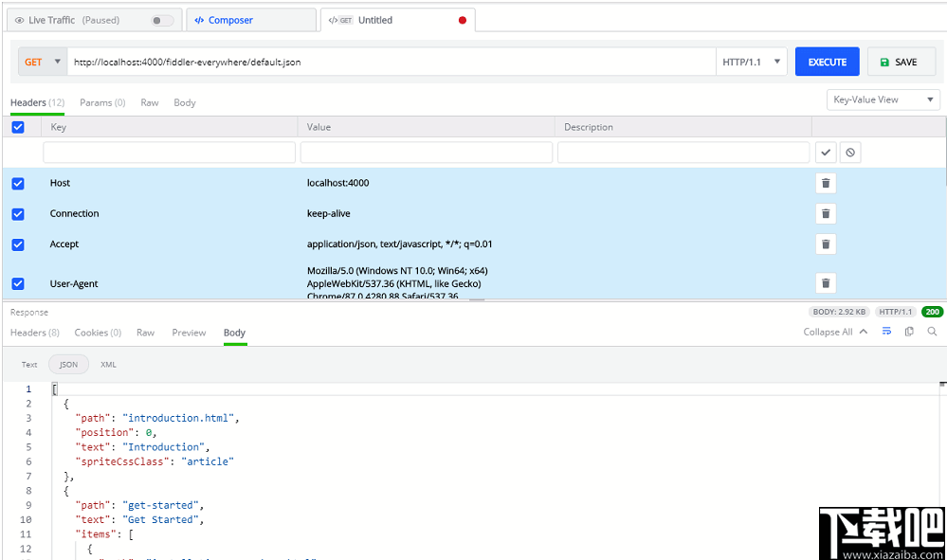Open the GET method dropdown
The image size is (947, 560).
coord(41,63)
